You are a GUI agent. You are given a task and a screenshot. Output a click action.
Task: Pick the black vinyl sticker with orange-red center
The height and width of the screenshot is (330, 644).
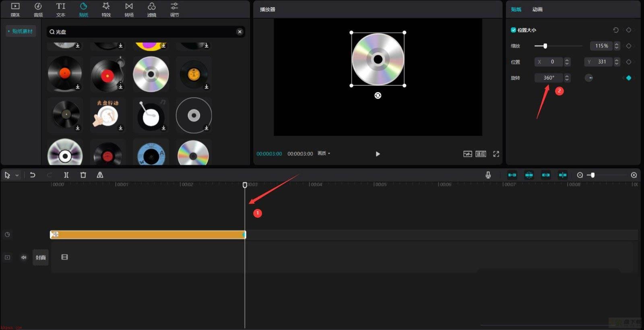(65, 74)
